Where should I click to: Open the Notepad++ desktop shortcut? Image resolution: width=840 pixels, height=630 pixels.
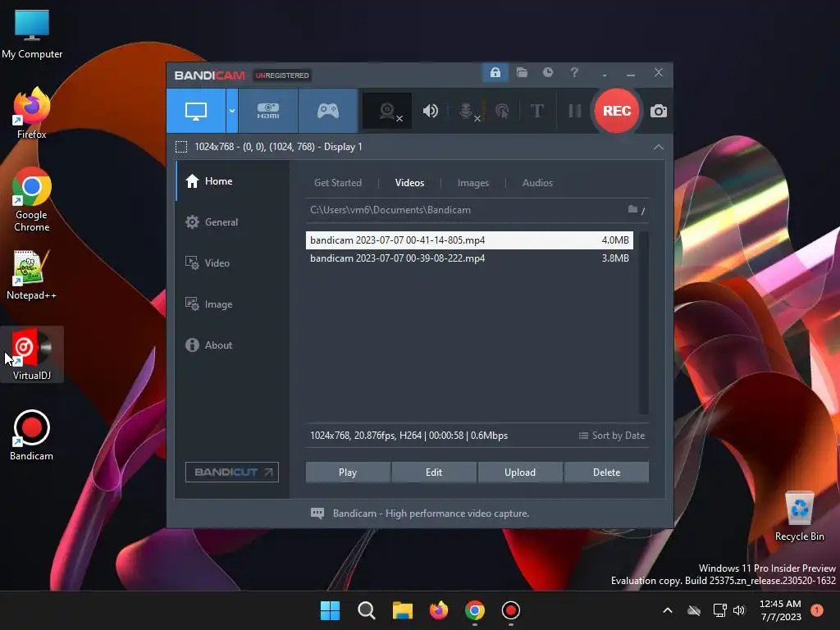tap(32, 276)
